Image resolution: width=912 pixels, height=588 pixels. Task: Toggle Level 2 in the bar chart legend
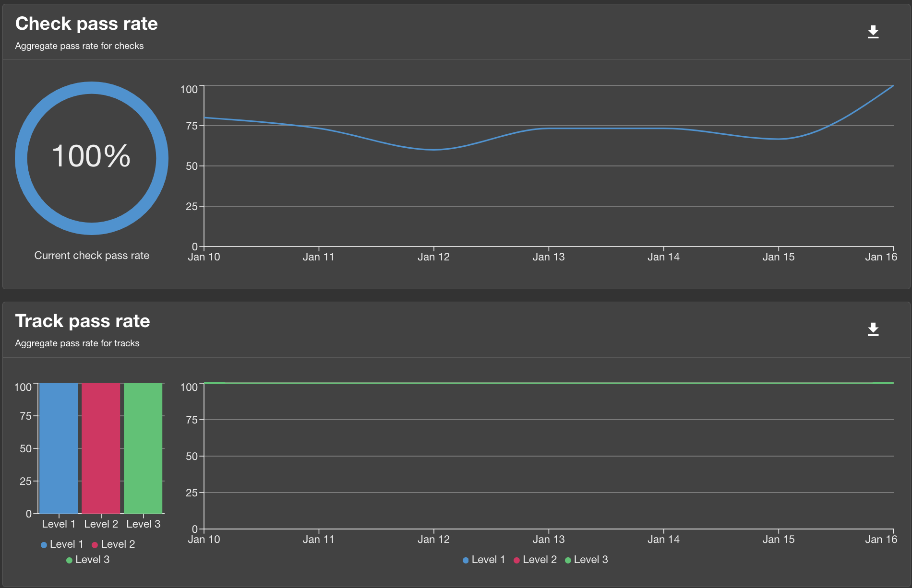113,544
